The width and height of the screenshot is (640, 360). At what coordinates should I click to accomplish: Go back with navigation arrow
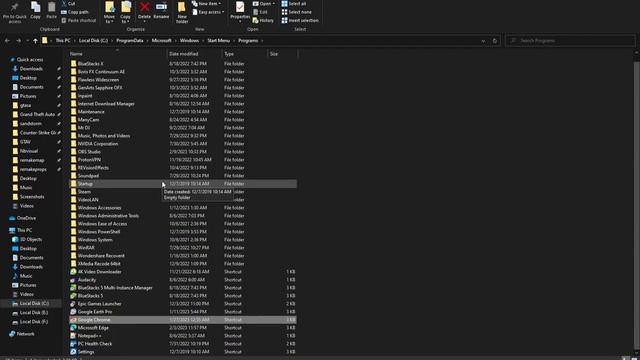coord(7,41)
